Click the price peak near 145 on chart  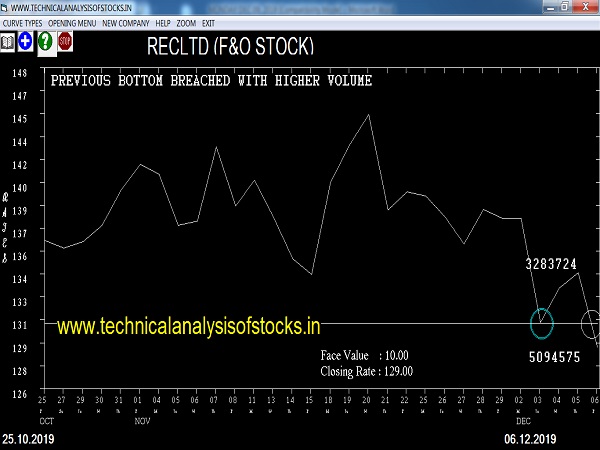tap(369, 115)
